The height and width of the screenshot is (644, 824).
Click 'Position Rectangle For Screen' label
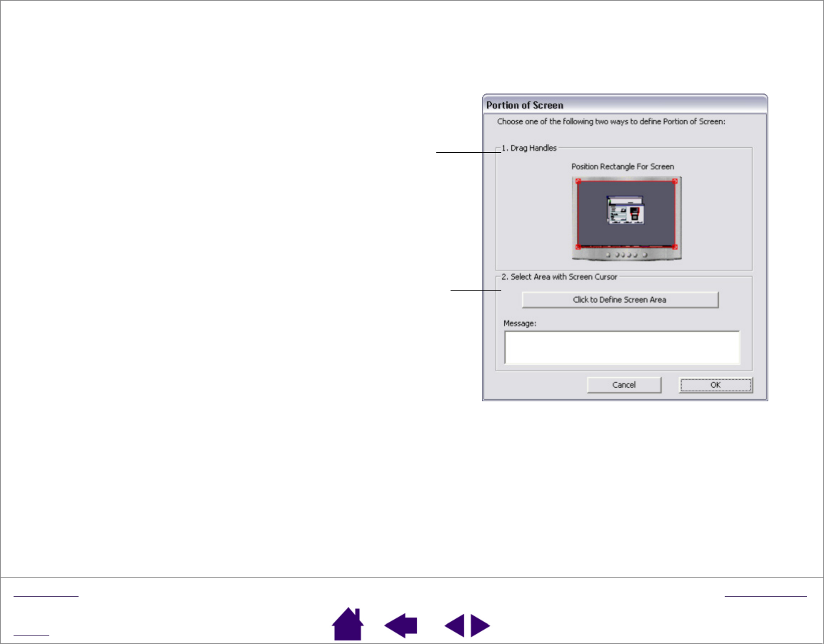(x=623, y=166)
